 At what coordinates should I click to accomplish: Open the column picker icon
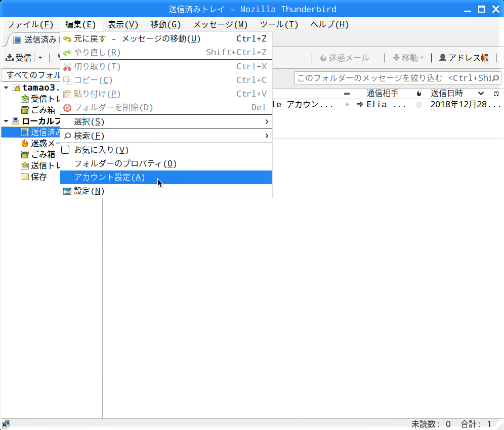pos(496,94)
